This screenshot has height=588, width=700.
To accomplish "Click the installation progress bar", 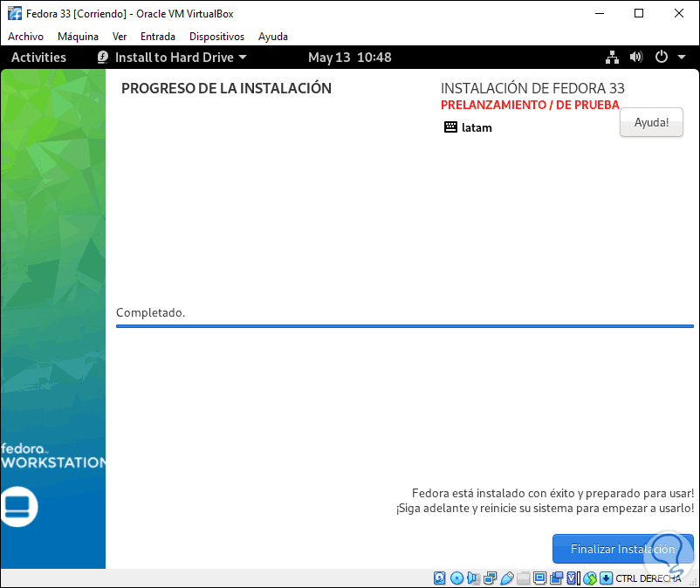I will (x=405, y=326).
